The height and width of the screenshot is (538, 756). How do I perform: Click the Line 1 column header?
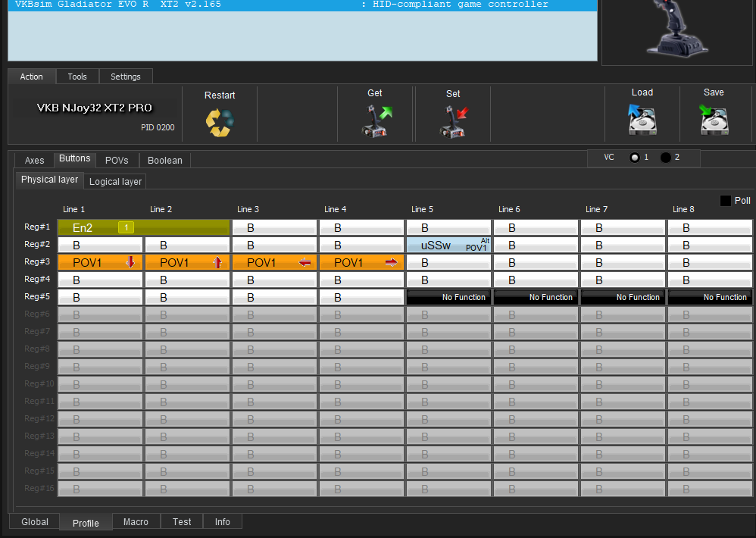(x=73, y=209)
